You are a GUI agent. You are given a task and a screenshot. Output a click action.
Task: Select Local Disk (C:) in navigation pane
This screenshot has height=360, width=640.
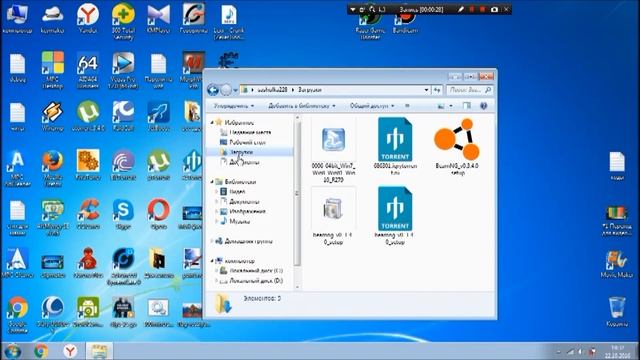coord(251,271)
